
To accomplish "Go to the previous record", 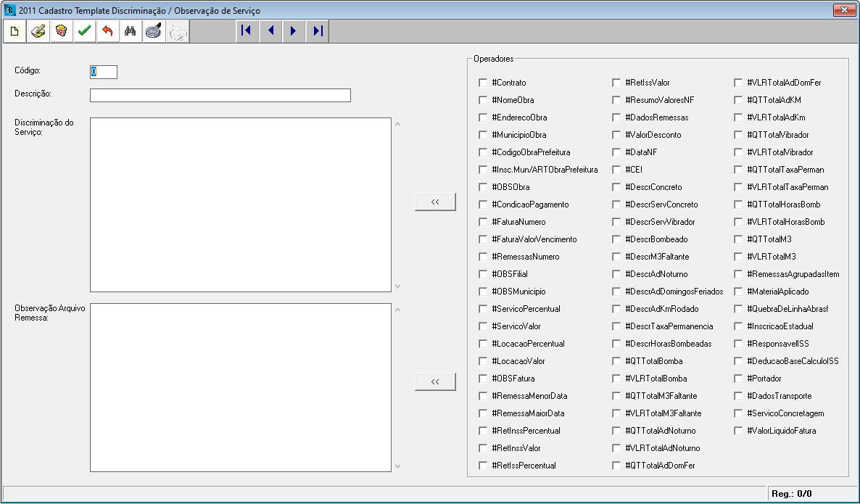I will [x=270, y=31].
